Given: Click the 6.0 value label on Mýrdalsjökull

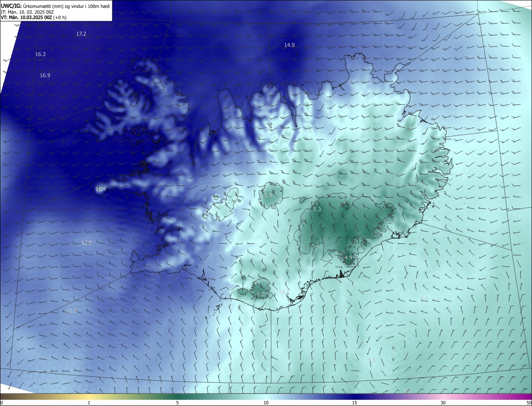Looking at the screenshot, I should (x=261, y=294).
